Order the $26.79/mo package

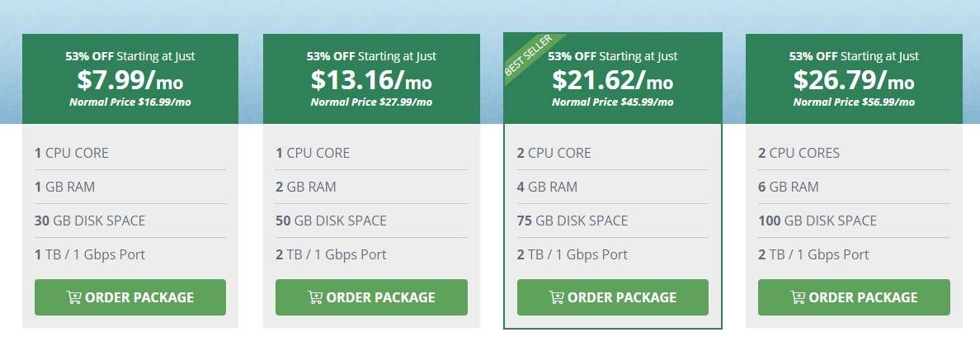pyautogui.click(x=854, y=297)
